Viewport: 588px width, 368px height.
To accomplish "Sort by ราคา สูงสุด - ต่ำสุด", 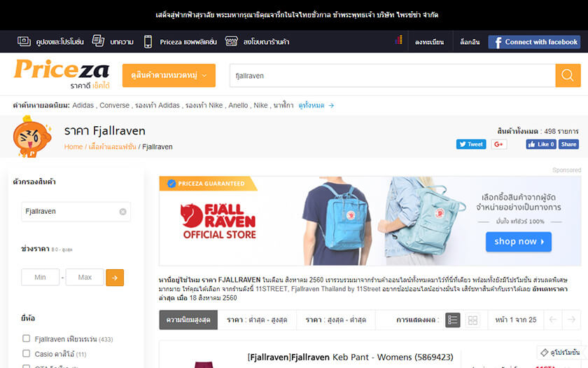I will 335,320.
